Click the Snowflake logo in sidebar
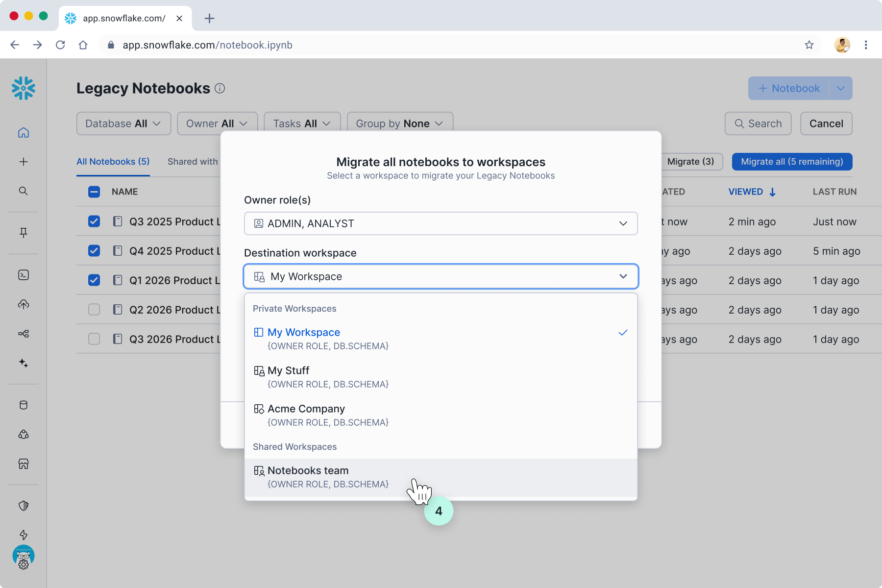882x588 pixels. coord(24,88)
